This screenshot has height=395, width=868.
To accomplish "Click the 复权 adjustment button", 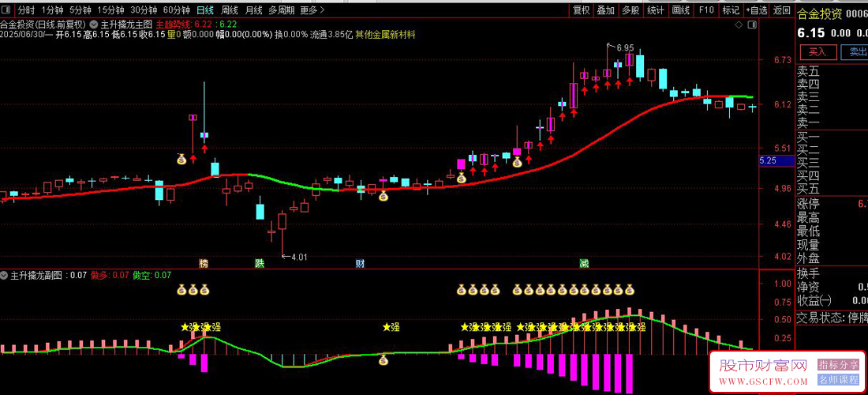I will click(x=582, y=10).
